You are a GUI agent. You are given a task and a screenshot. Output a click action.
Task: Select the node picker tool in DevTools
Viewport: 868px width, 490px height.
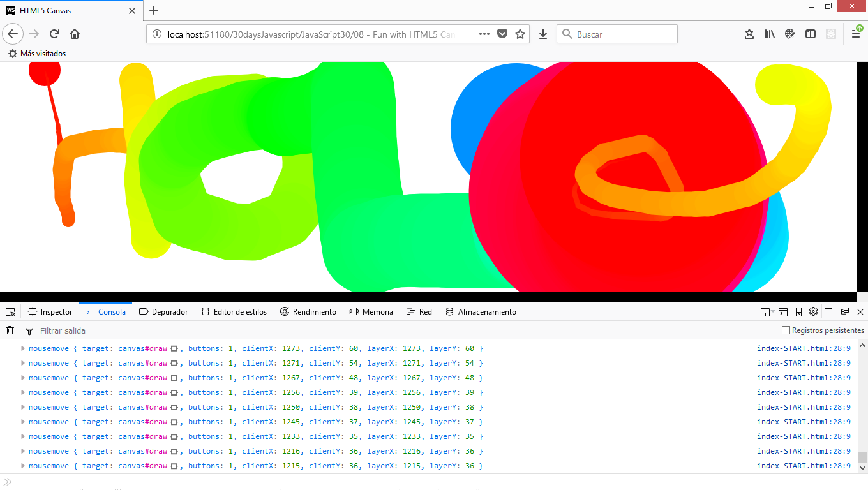(10, 311)
